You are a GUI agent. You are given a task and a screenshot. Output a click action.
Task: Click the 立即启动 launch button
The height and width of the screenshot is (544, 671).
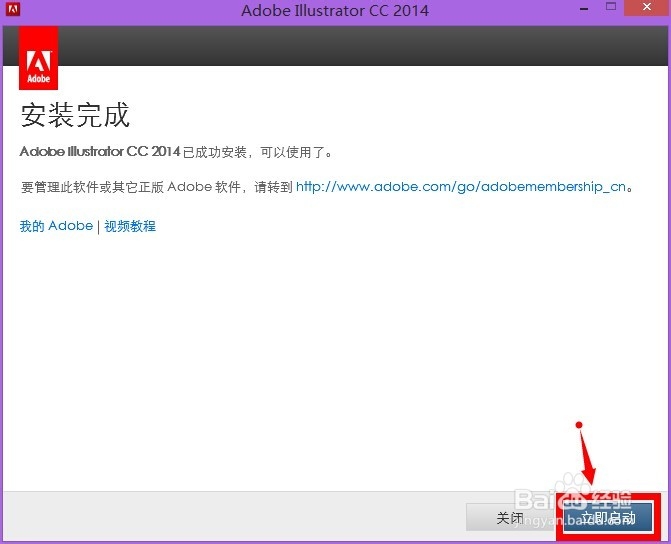point(608,517)
